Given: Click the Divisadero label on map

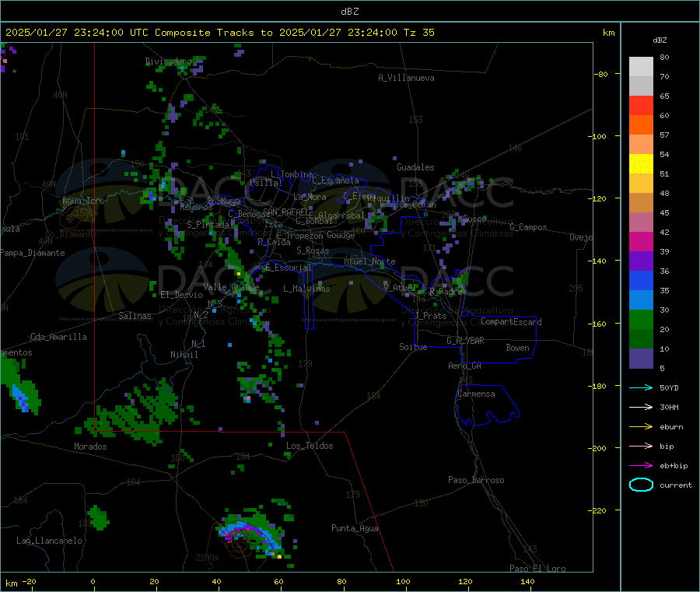Looking at the screenshot, I should 168,61.
